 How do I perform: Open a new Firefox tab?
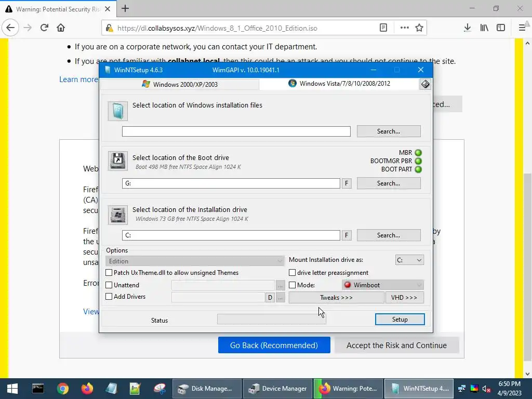125,8
